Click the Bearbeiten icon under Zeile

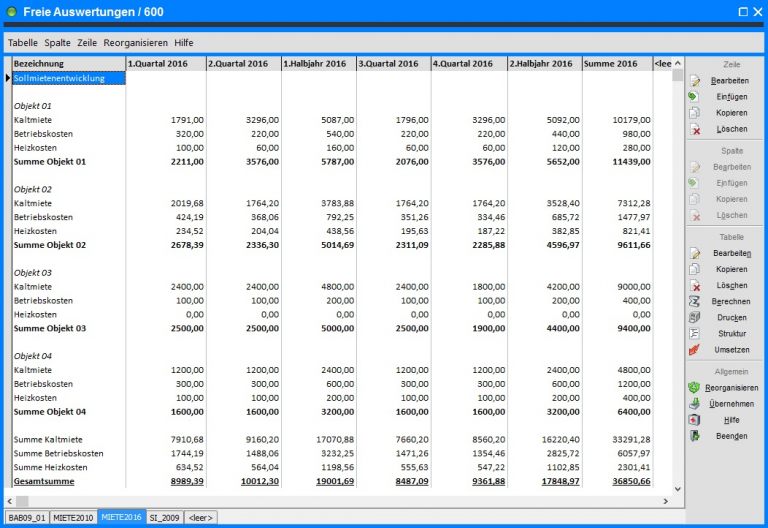[694, 80]
